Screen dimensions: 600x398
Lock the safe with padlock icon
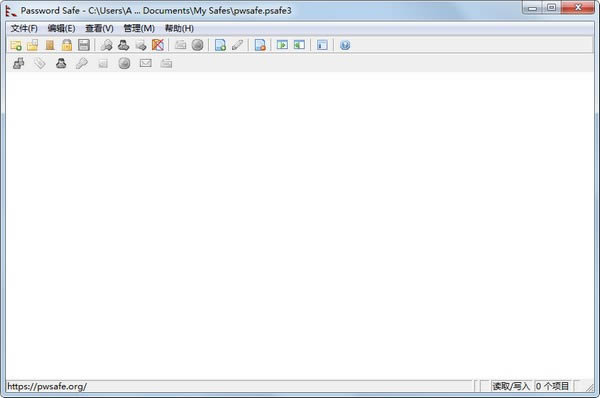click(x=67, y=45)
